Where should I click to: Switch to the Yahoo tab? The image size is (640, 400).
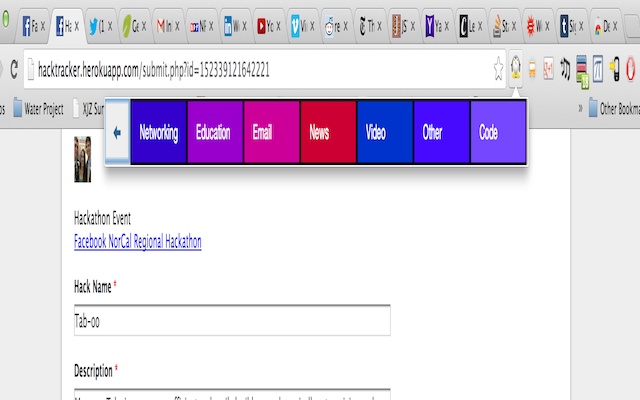tap(437, 27)
